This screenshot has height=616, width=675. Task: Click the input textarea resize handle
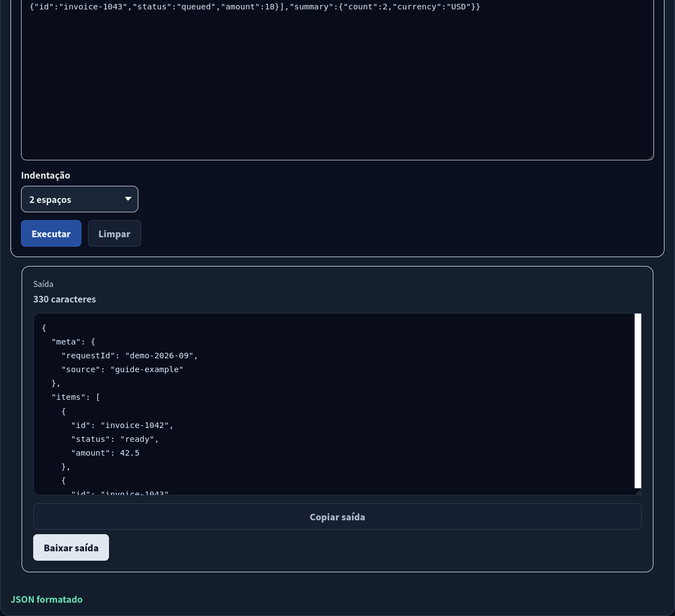[650, 156]
